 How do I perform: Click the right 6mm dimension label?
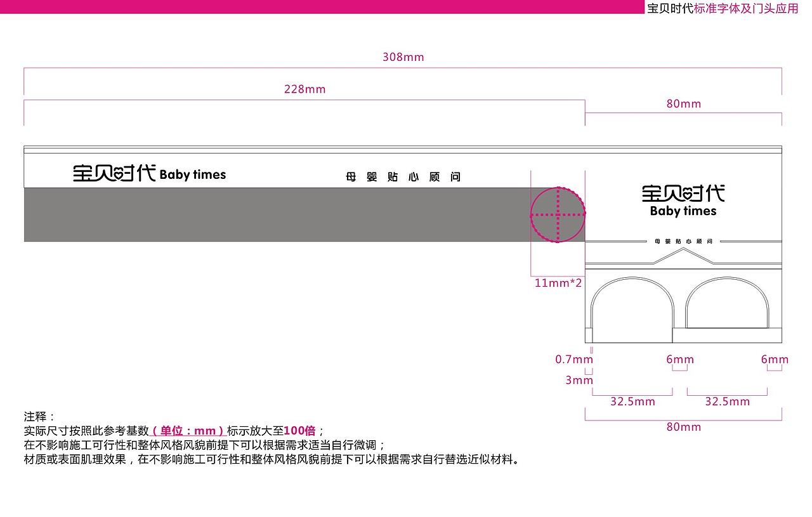773,359
